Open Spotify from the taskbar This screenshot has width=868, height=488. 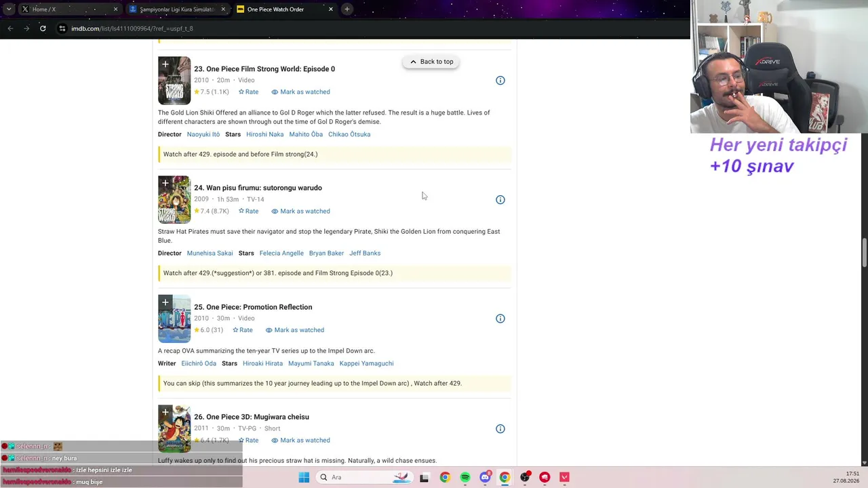click(465, 477)
